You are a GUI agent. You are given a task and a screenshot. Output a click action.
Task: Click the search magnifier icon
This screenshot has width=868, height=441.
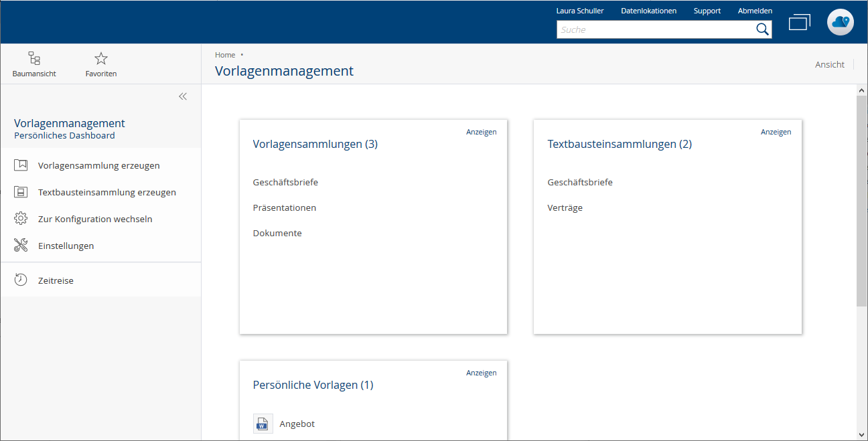762,29
